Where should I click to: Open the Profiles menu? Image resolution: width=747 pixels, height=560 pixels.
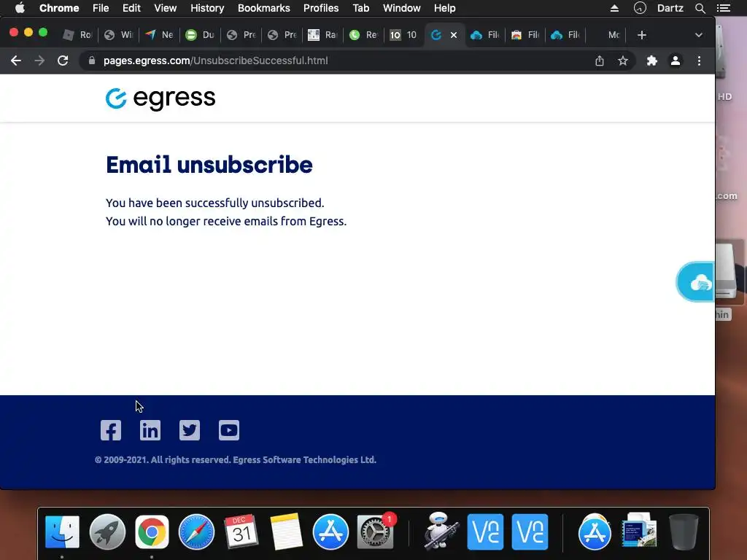tap(321, 8)
